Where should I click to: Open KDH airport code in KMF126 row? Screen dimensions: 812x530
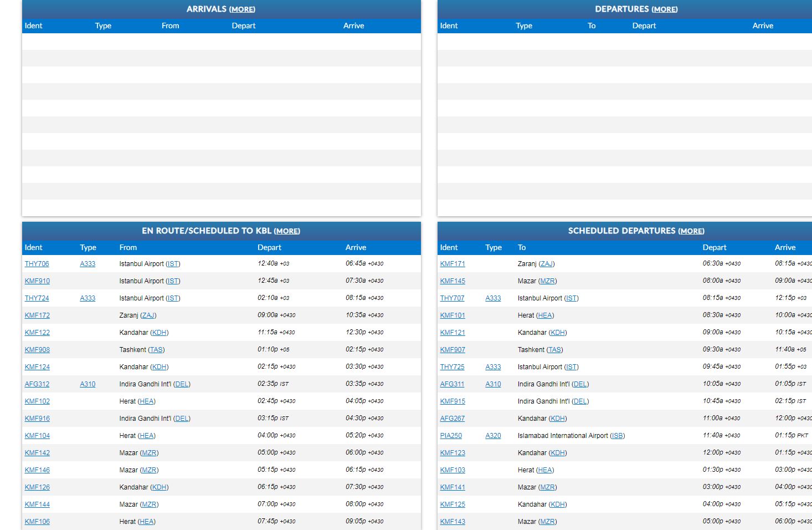160,487
